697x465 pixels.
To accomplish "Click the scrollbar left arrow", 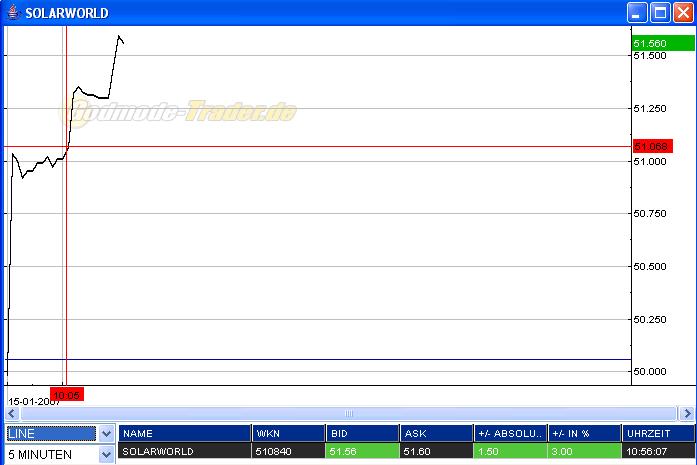I will [x=12, y=413].
